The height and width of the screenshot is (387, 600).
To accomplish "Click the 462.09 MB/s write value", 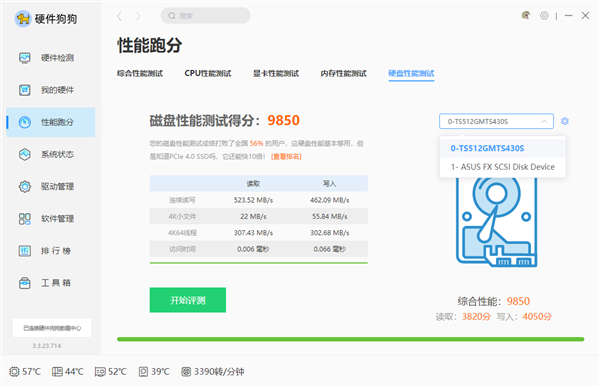I will point(329,200).
